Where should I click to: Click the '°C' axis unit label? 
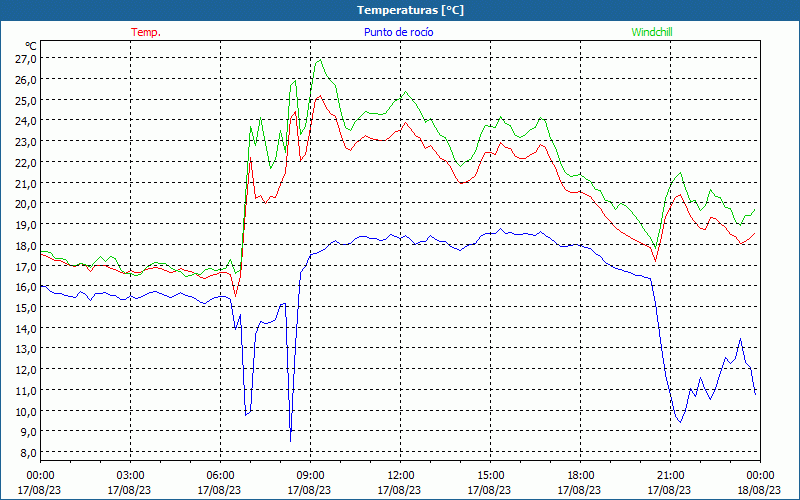(31, 47)
